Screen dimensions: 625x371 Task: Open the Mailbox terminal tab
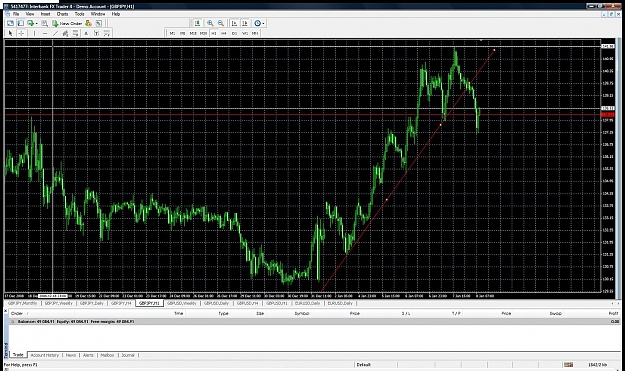[107, 355]
